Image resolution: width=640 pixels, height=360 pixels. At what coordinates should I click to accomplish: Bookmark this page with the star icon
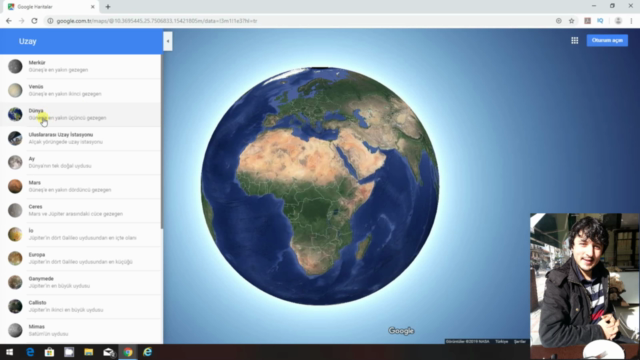click(571, 21)
